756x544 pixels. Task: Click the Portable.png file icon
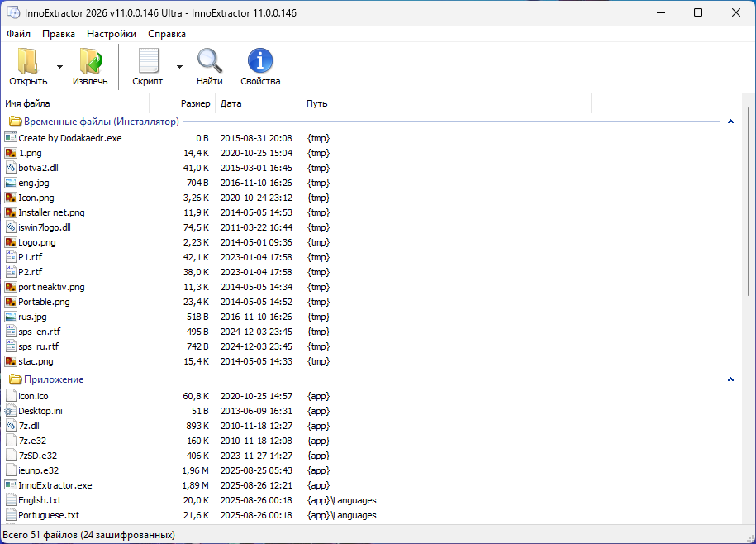click(11, 302)
